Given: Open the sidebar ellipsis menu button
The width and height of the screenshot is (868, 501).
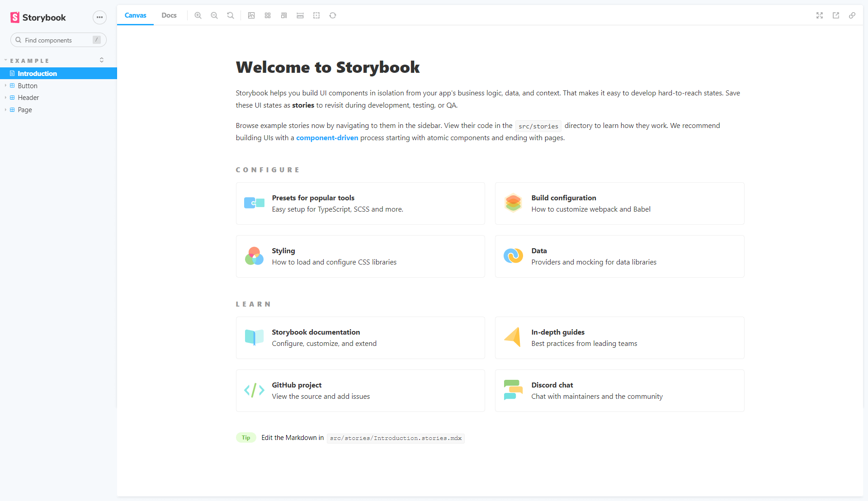Looking at the screenshot, I should tap(99, 17).
